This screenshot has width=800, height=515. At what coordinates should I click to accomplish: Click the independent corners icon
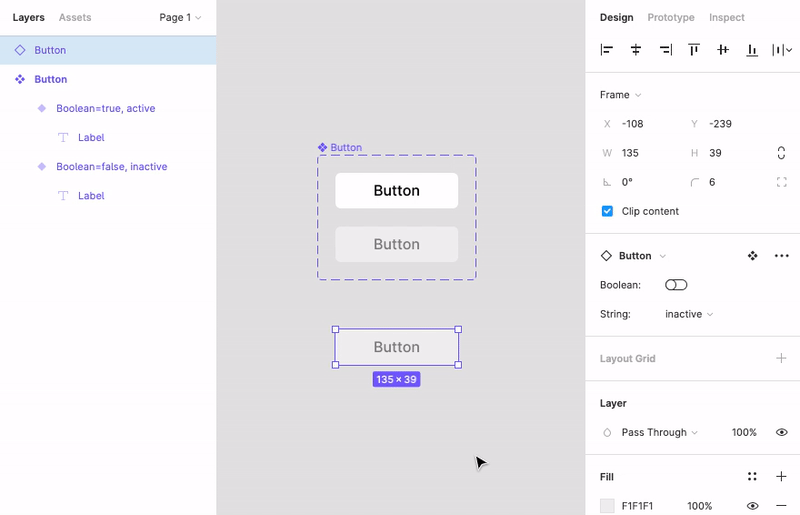[x=781, y=182]
